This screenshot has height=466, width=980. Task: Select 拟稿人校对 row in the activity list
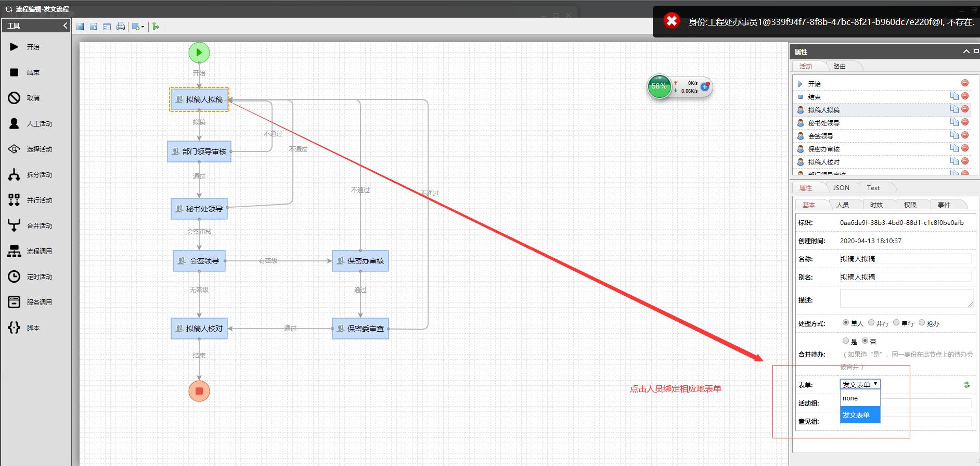(883, 162)
